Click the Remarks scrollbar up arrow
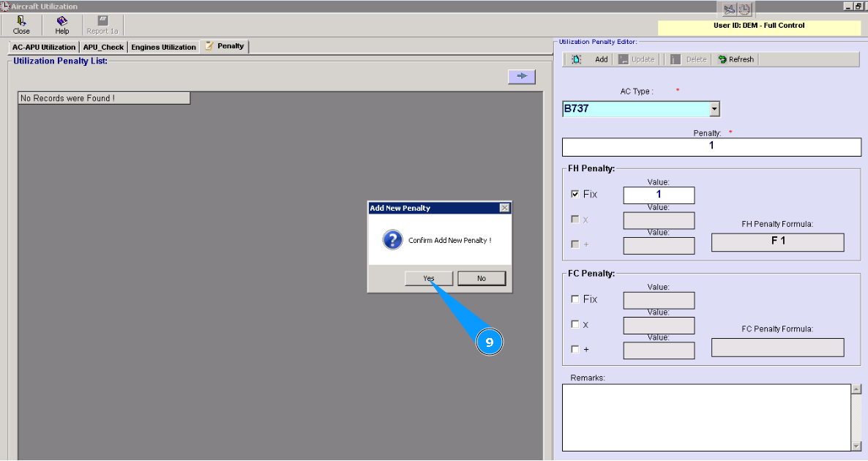This screenshot has width=868, height=461. tap(856, 389)
